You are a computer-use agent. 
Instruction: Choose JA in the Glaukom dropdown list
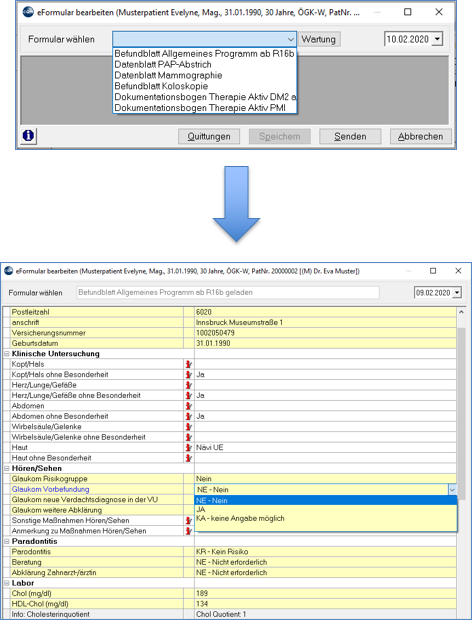click(x=326, y=510)
